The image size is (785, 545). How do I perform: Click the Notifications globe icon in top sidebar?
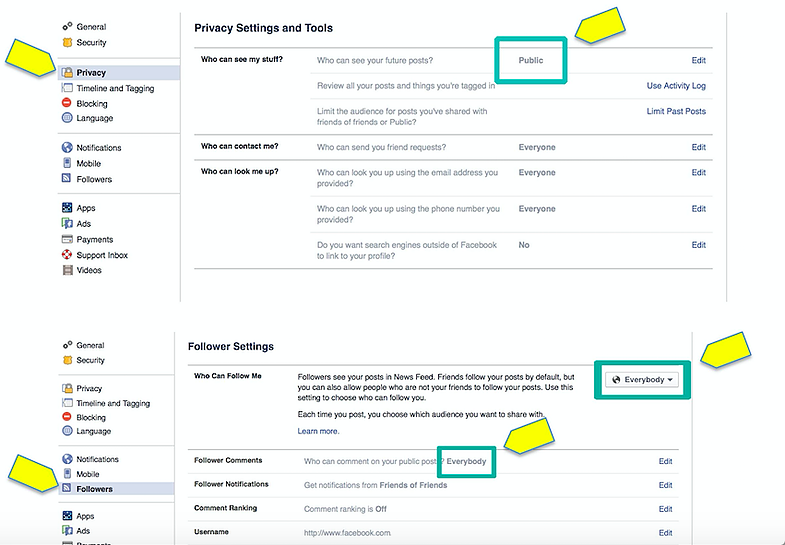coord(67,148)
